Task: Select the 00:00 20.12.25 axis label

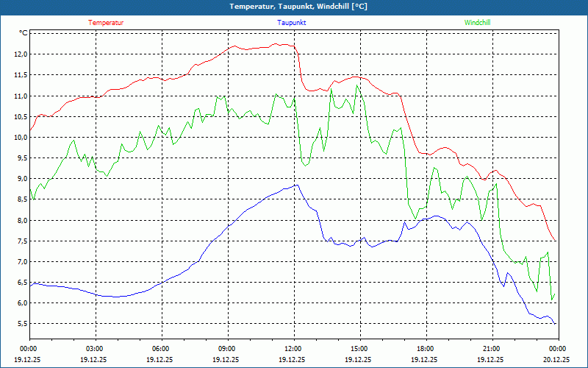Action: [x=556, y=354]
